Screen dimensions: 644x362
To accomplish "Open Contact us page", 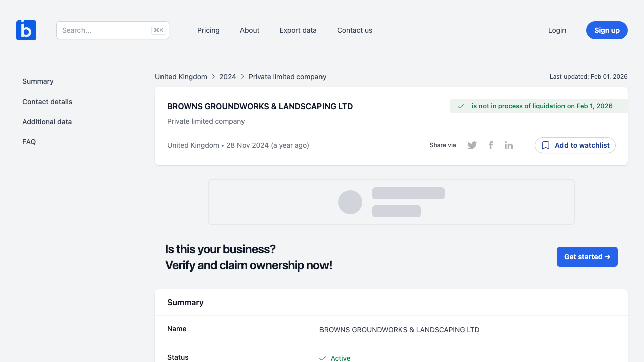I will click(355, 30).
